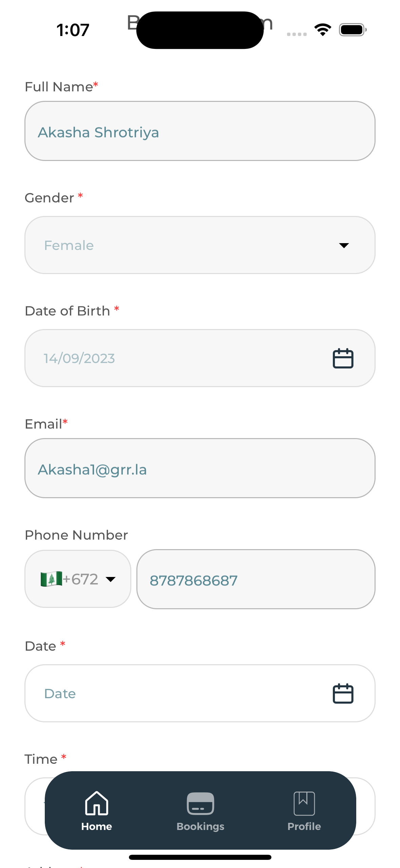400x868 pixels.
Task: Switch to the Profile tab label
Action: coord(304,827)
